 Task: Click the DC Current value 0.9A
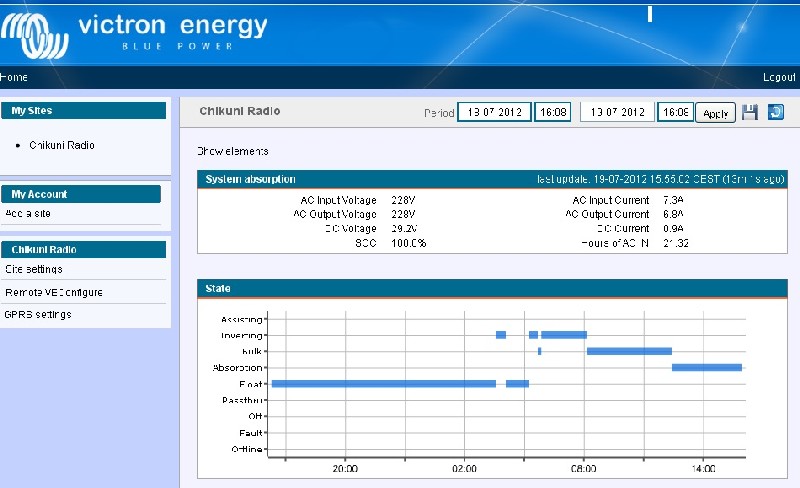pyautogui.click(x=673, y=228)
